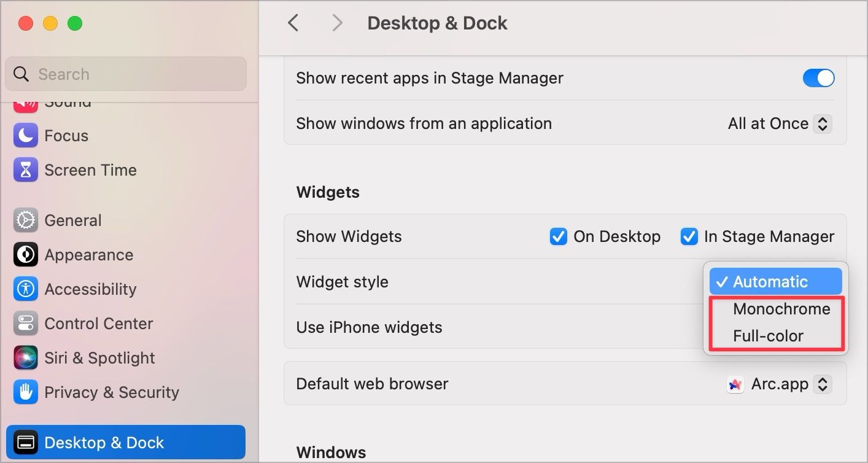Click the Control Center icon
868x463 pixels.
pyautogui.click(x=25, y=324)
